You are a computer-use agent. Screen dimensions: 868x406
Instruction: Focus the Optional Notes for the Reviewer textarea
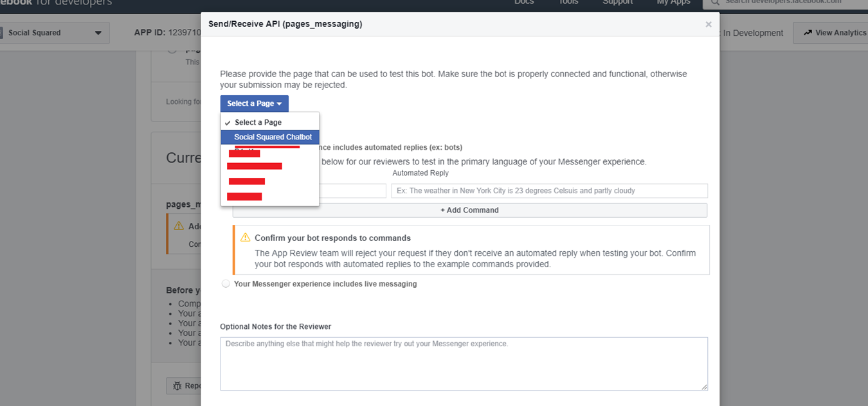pos(464,364)
